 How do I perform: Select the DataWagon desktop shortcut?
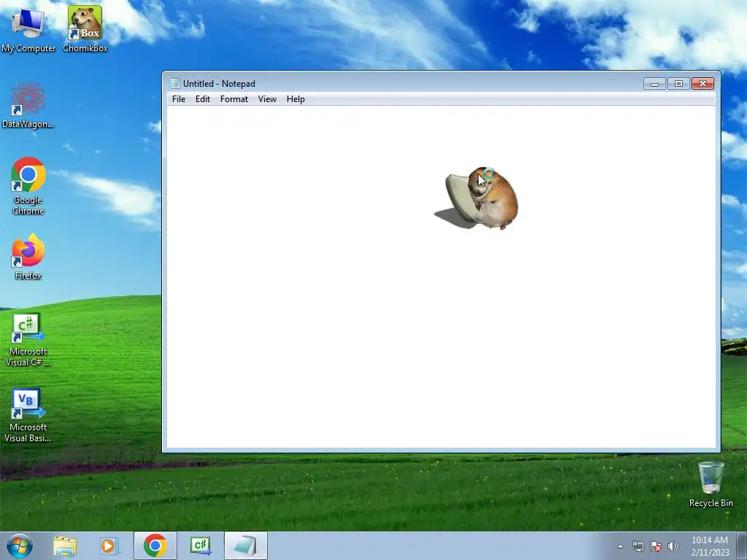pos(28,106)
